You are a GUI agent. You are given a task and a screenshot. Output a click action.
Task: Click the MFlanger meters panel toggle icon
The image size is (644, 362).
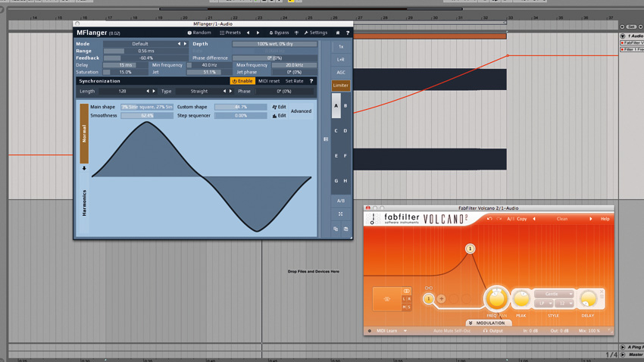[x=326, y=139]
